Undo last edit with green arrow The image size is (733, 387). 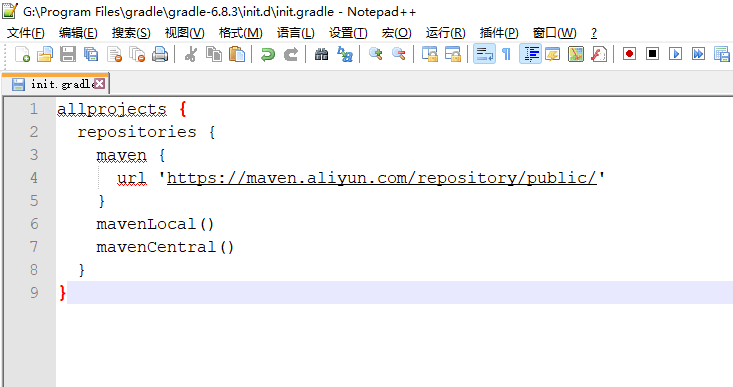tap(267, 54)
